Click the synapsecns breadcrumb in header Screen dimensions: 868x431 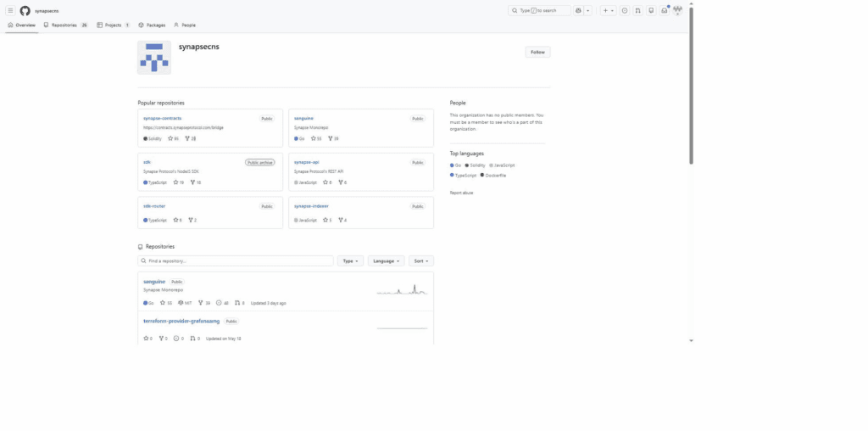(x=47, y=11)
